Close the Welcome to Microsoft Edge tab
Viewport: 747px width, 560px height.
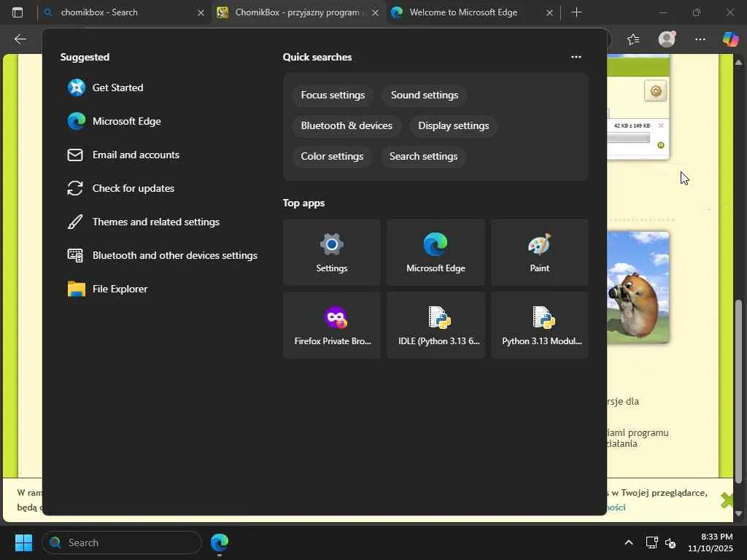pyautogui.click(x=549, y=13)
